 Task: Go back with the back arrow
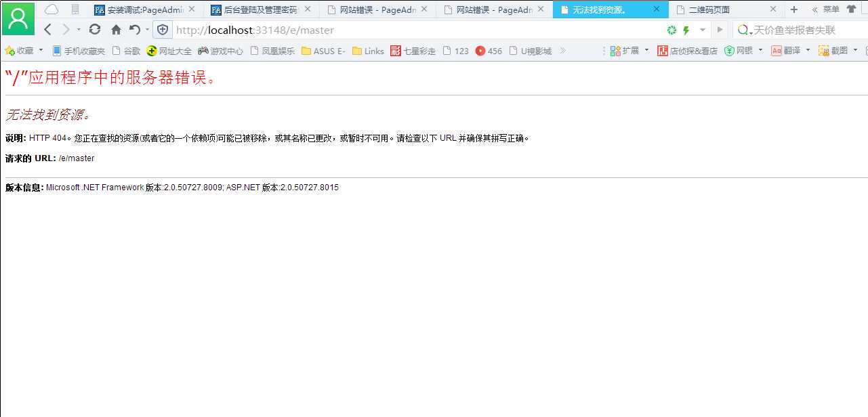tap(48, 30)
